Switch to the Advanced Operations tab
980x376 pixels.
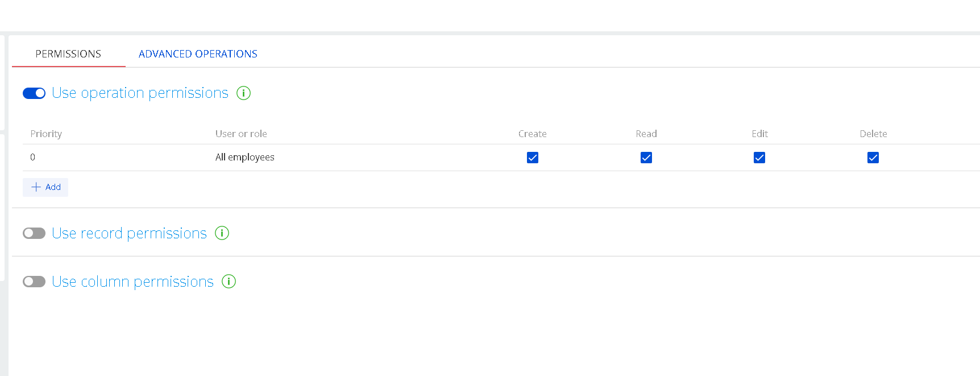(x=198, y=54)
